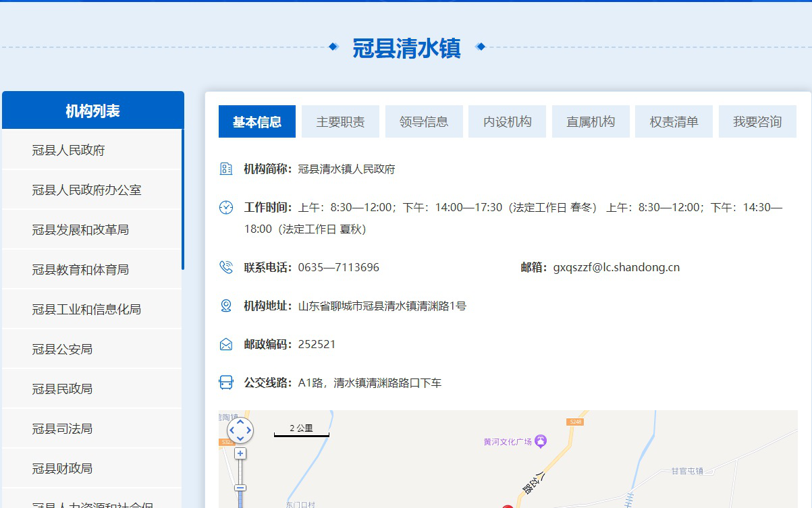Open 冠县公安局 from the institution list
The image size is (812, 508).
[62, 349]
